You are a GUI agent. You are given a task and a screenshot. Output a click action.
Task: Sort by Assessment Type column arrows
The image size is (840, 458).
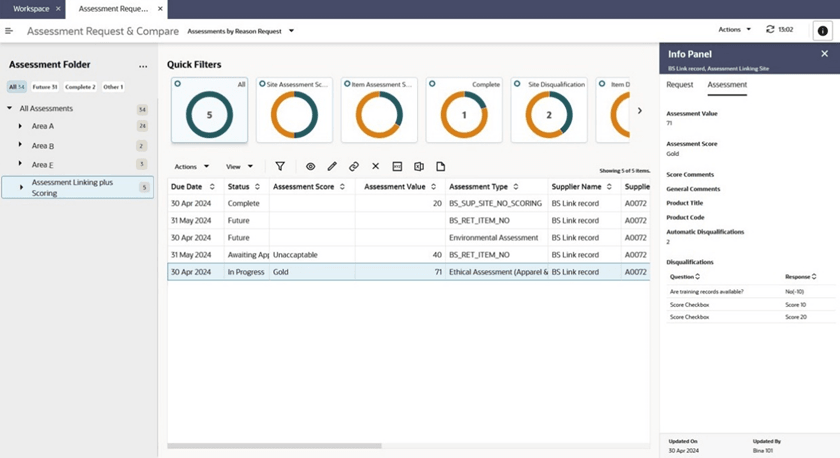point(516,186)
